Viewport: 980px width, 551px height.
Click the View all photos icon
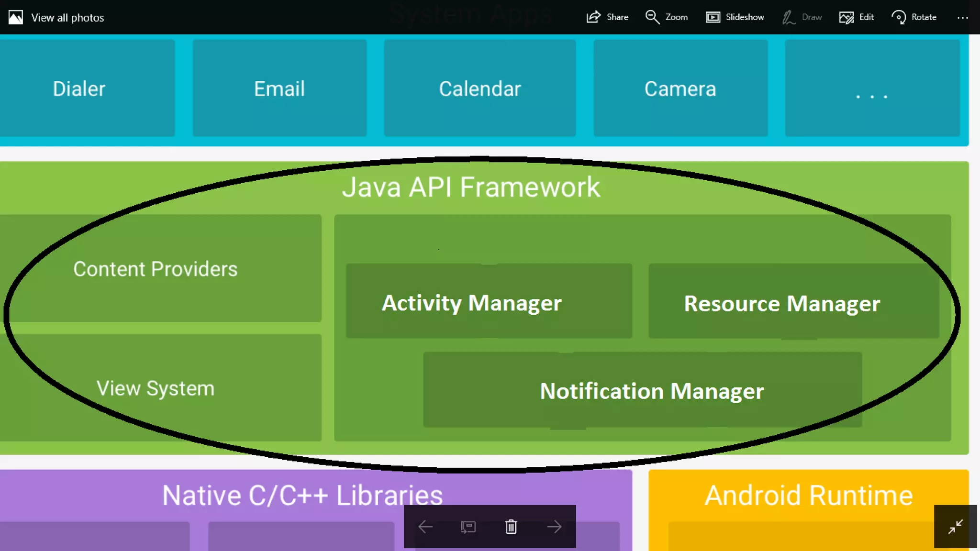pos(15,18)
